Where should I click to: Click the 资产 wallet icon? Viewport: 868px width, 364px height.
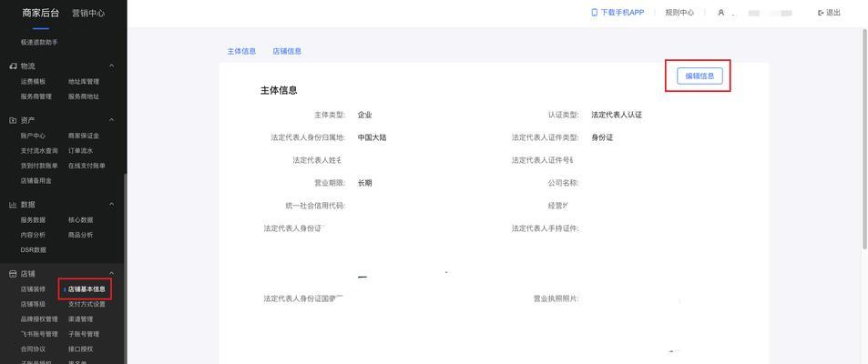pyautogui.click(x=14, y=120)
